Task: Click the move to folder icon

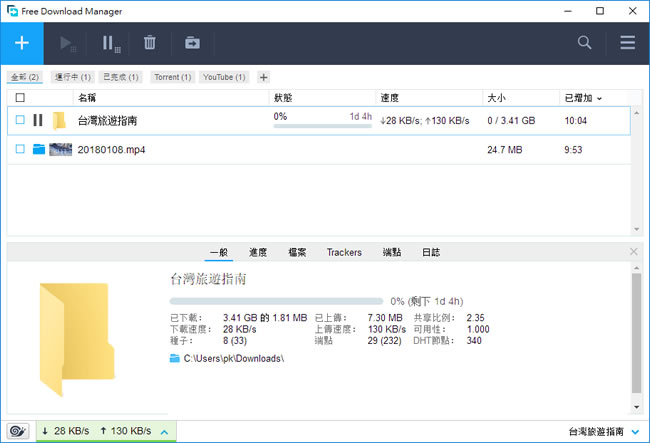Action: pos(191,43)
